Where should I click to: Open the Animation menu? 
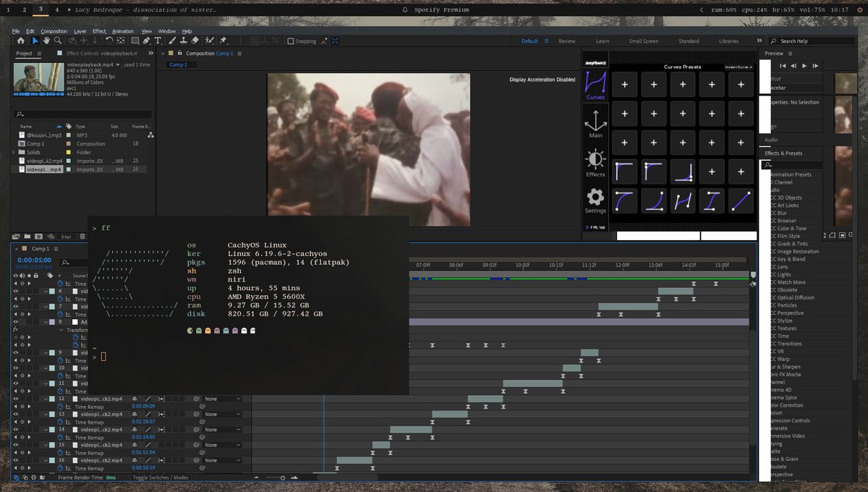pyautogui.click(x=123, y=31)
